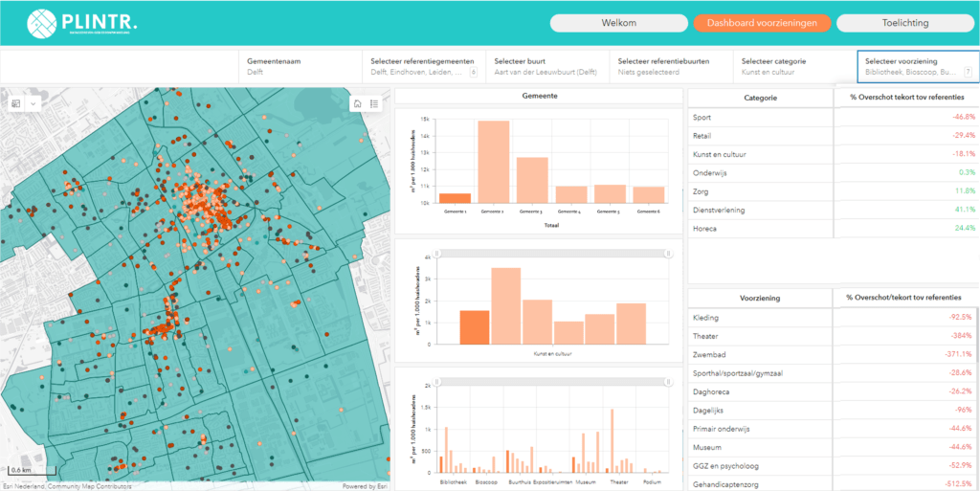Switch to the Welkom tab
980x491 pixels.
[x=618, y=23]
